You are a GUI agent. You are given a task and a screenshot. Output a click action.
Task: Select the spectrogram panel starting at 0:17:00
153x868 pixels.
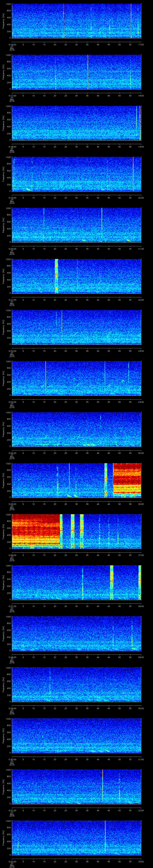(76, 72)
